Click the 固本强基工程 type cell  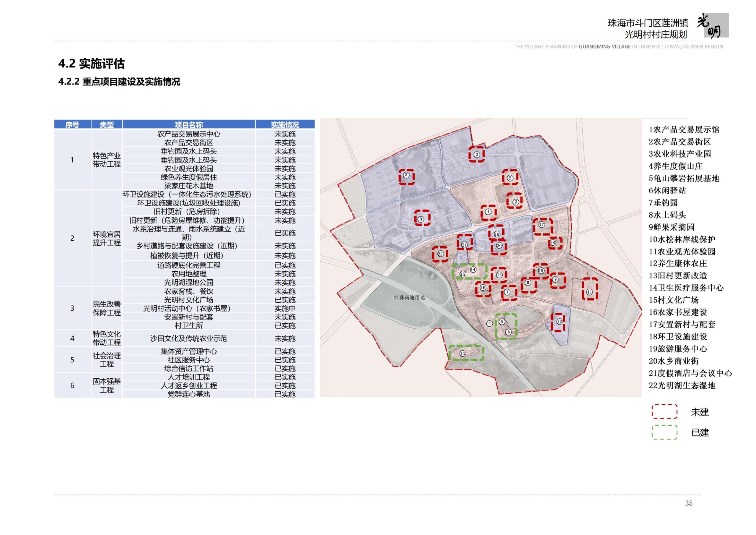107,385
